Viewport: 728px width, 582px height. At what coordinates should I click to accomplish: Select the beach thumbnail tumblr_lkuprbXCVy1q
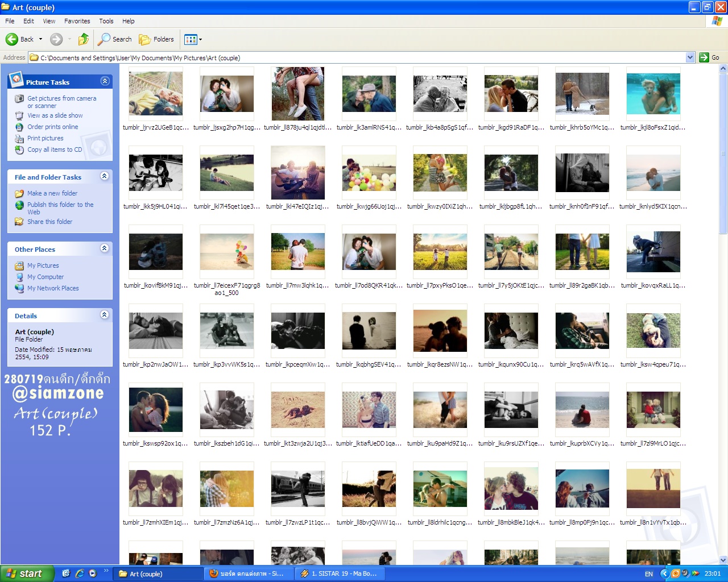pos(582,410)
